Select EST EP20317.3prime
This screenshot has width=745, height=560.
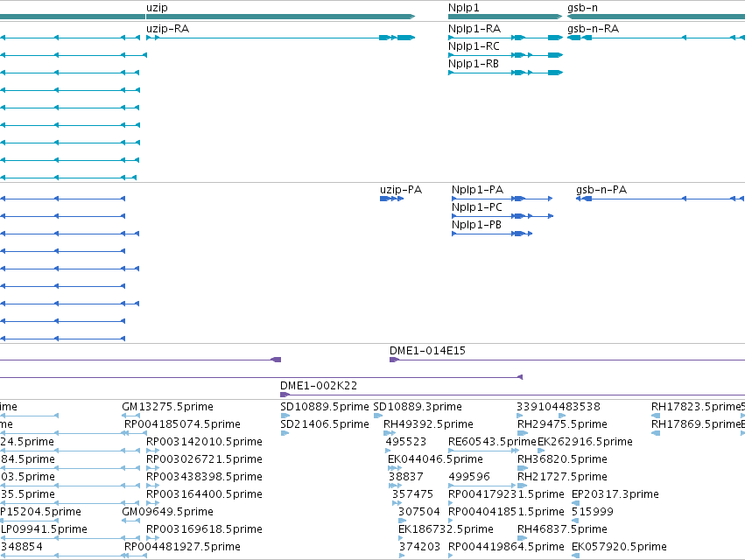tap(615, 494)
